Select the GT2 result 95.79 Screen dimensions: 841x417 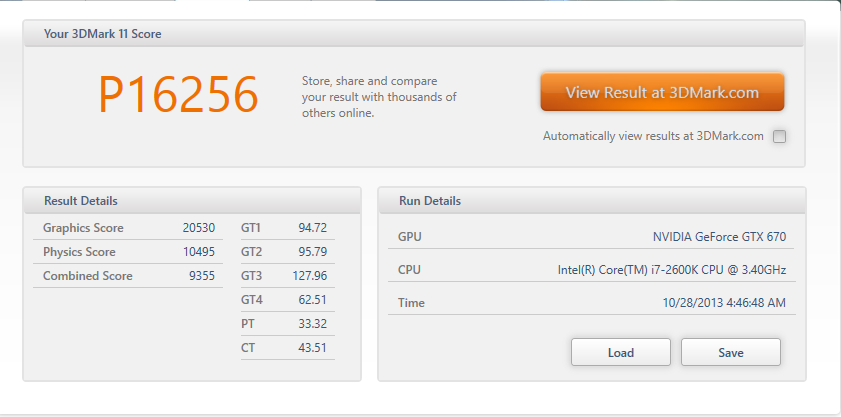click(313, 252)
